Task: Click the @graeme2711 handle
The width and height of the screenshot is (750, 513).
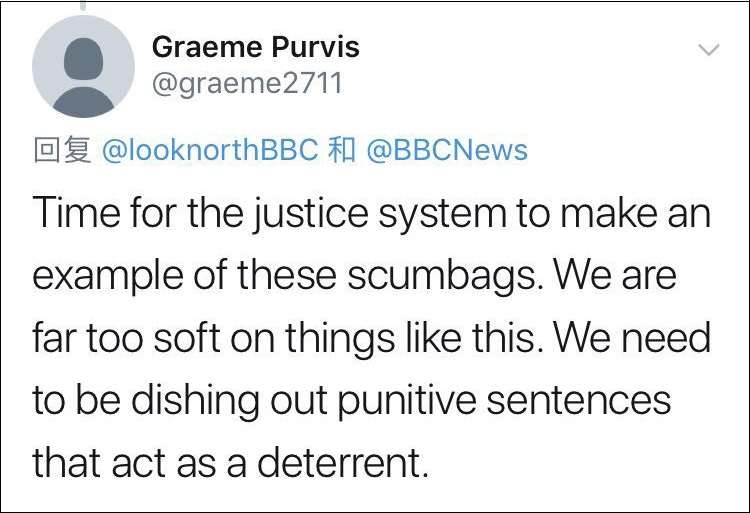Action: coord(246,83)
